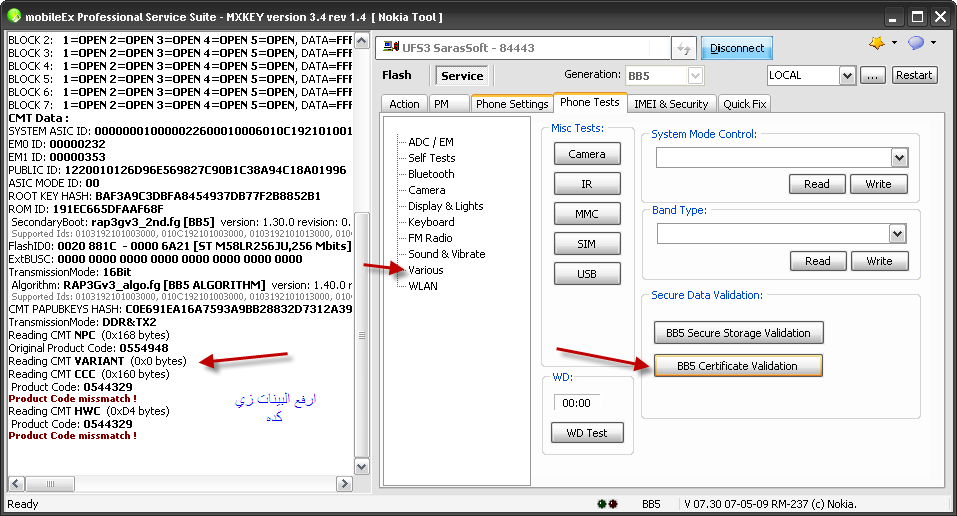
Task: Open the LOCAL mode dropdown
Action: pyautogui.click(x=847, y=76)
